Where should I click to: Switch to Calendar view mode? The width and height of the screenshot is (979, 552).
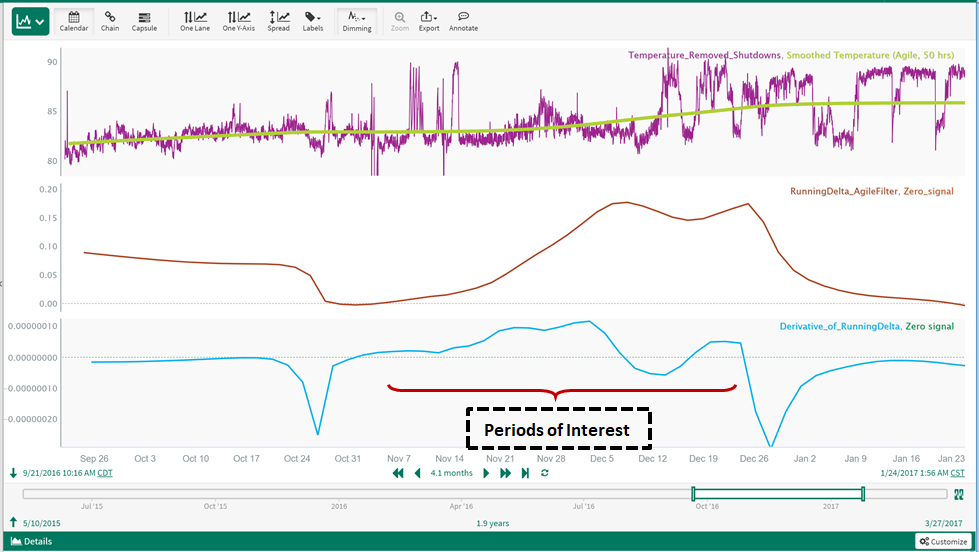click(x=74, y=21)
